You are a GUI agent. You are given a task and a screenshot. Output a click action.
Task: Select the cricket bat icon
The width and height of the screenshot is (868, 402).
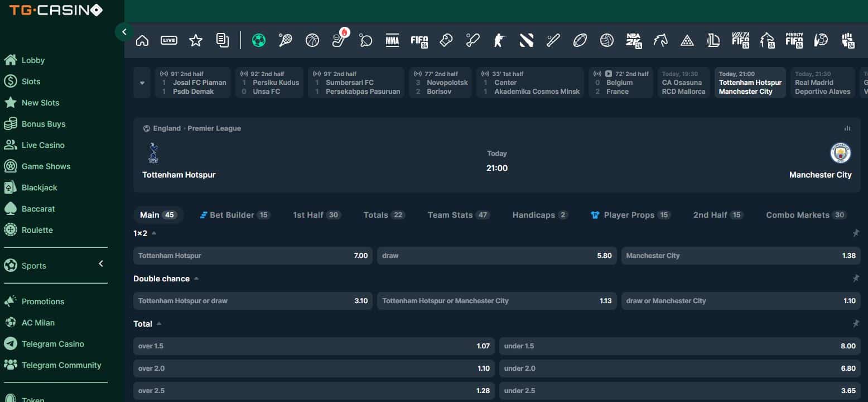(473, 40)
